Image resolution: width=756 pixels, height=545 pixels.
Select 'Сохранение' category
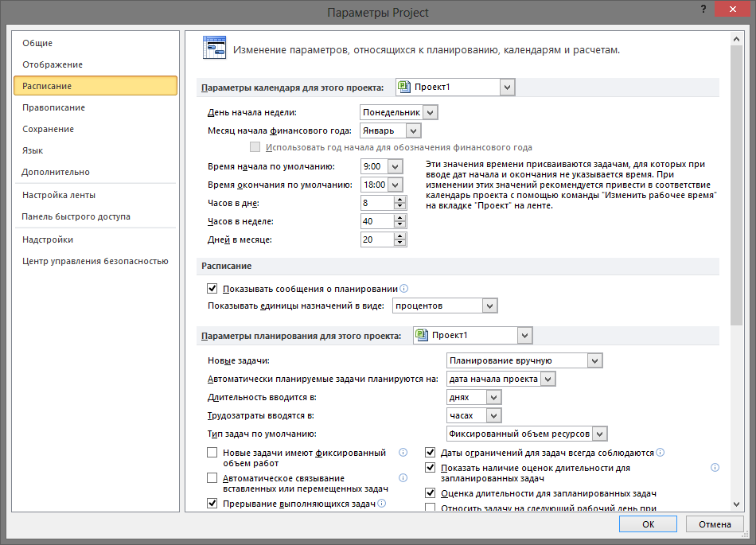pyautogui.click(x=95, y=129)
